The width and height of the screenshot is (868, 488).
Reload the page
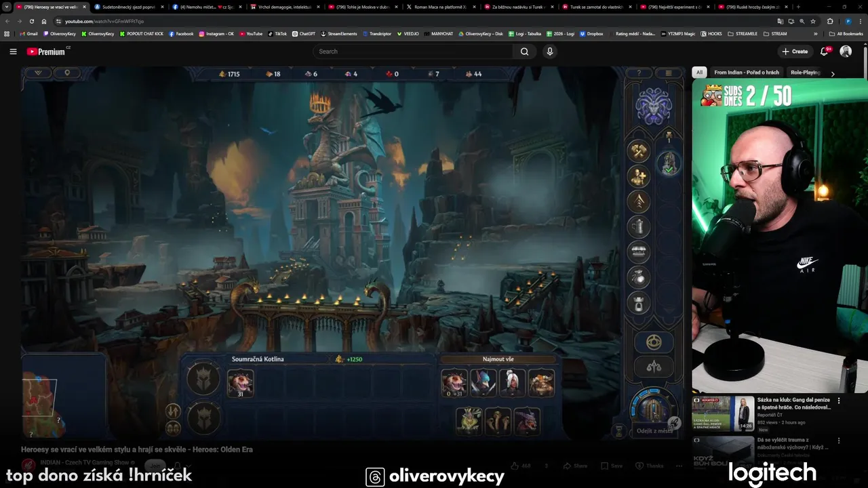31,21
